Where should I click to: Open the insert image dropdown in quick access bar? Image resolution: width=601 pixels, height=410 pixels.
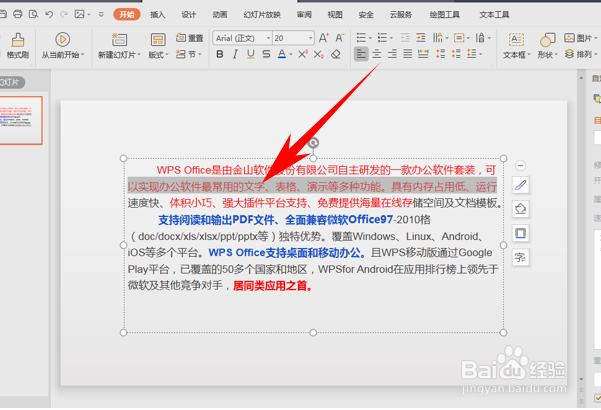[x=89, y=15]
